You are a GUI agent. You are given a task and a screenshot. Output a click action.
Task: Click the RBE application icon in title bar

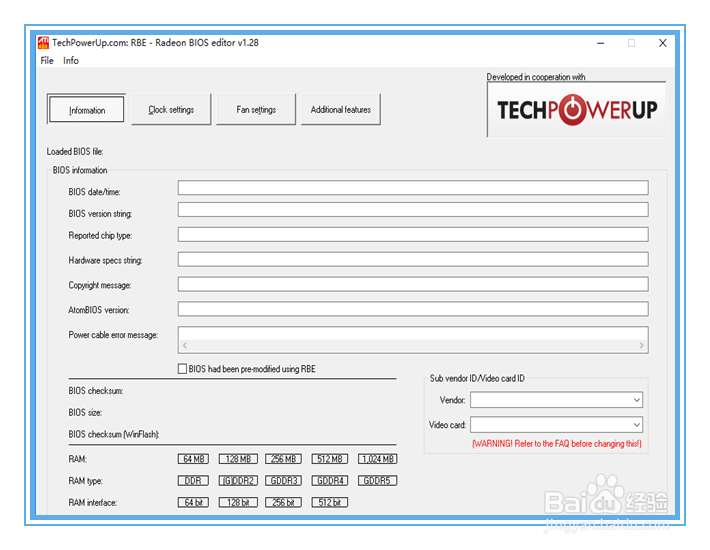(43, 43)
